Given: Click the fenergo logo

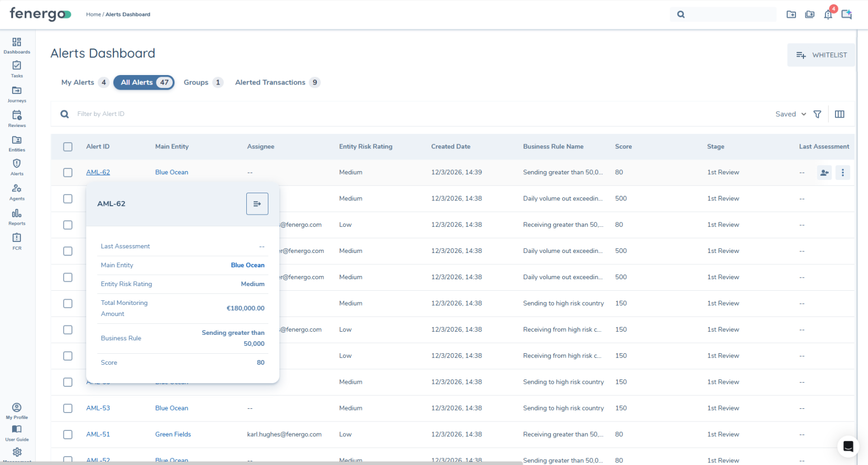Looking at the screenshot, I should 40,14.
